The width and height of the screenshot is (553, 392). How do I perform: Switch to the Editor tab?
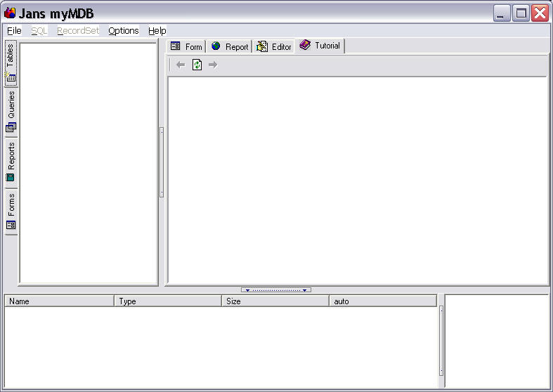tap(273, 46)
